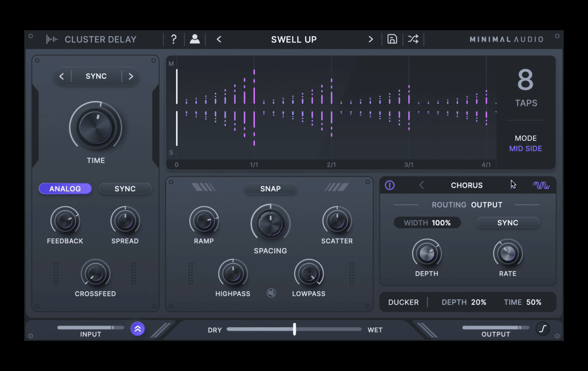Change the MID SIDE mode selector
588x371 pixels.
tap(525, 149)
